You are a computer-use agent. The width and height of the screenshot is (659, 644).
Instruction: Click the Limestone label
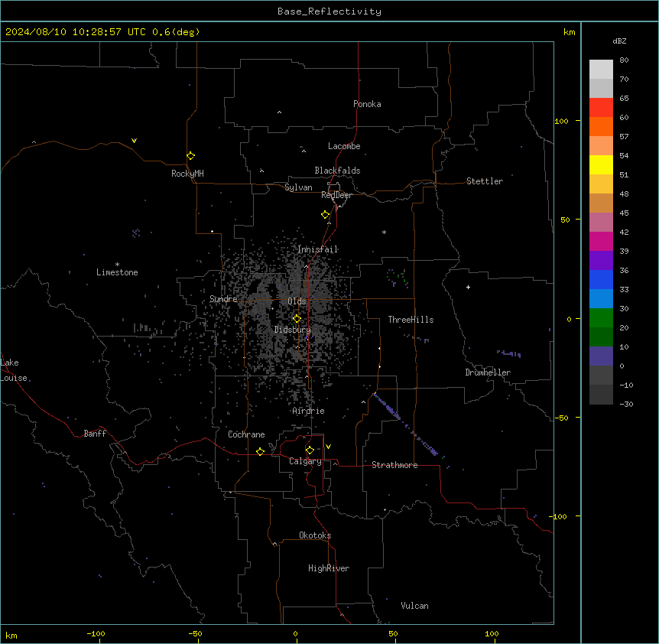pyautogui.click(x=117, y=272)
